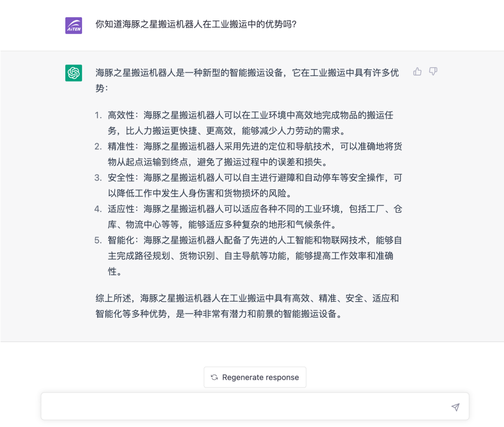The image size is (504, 427).
Task: Click the thumbs up icon on response
Action: pyautogui.click(x=417, y=71)
